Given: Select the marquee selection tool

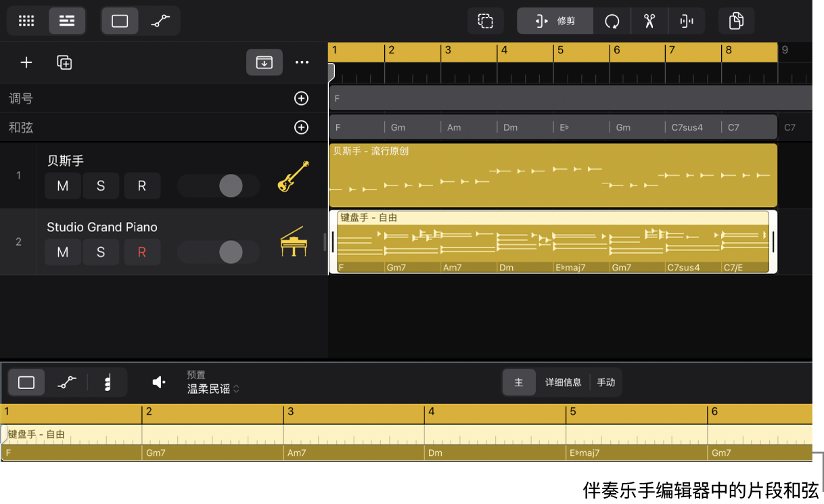Looking at the screenshot, I should (x=486, y=21).
